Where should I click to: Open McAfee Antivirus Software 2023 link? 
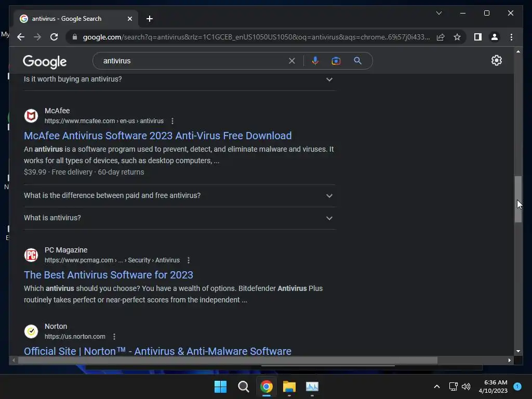[158, 136]
